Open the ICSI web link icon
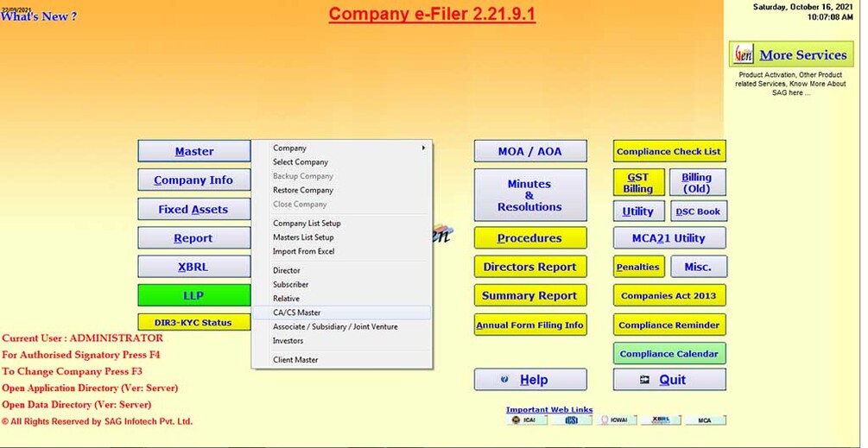868x448 pixels. pyautogui.click(x=572, y=420)
